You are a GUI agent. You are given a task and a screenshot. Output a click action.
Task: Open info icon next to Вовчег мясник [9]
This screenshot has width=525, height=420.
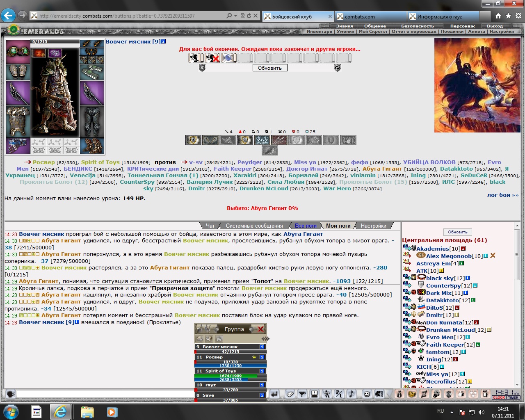click(x=164, y=41)
